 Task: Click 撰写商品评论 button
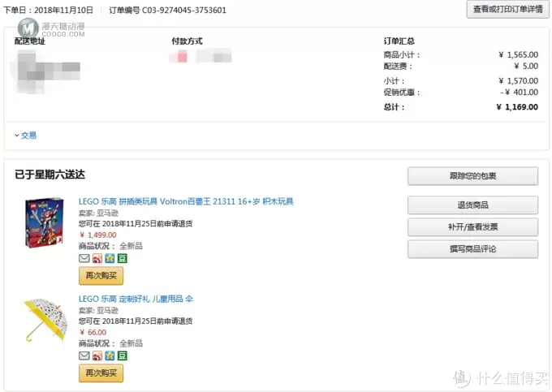click(472, 249)
